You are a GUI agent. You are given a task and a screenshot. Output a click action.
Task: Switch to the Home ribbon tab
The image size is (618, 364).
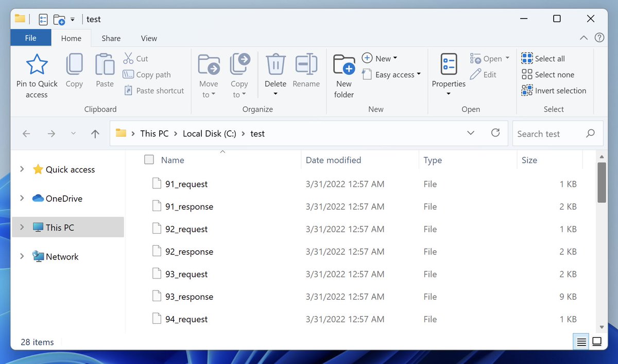71,38
